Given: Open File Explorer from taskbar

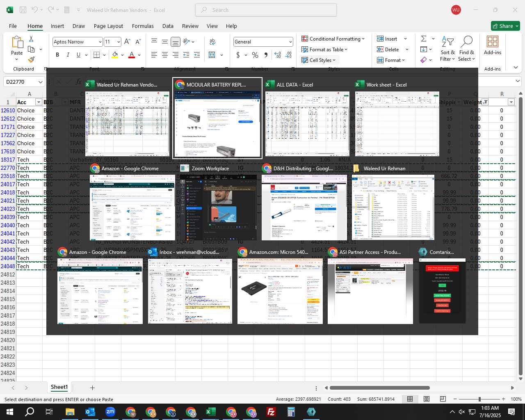Looking at the screenshot, I should [70, 412].
